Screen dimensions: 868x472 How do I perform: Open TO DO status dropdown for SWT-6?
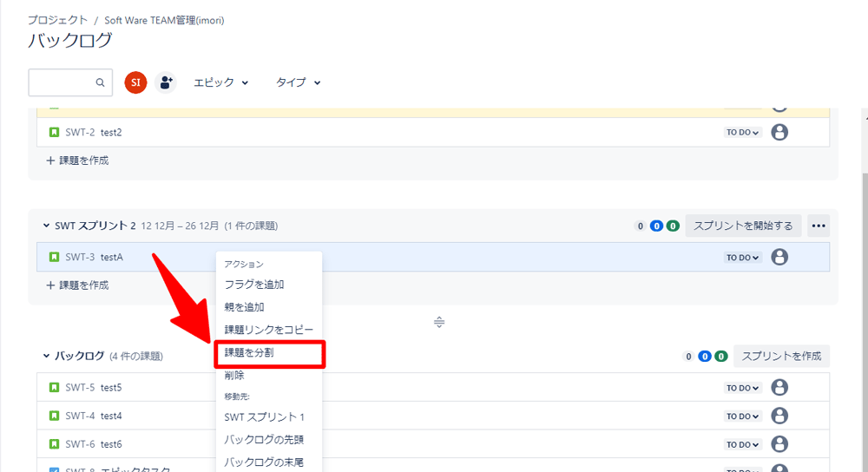pyautogui.click(x=742, y=444)
